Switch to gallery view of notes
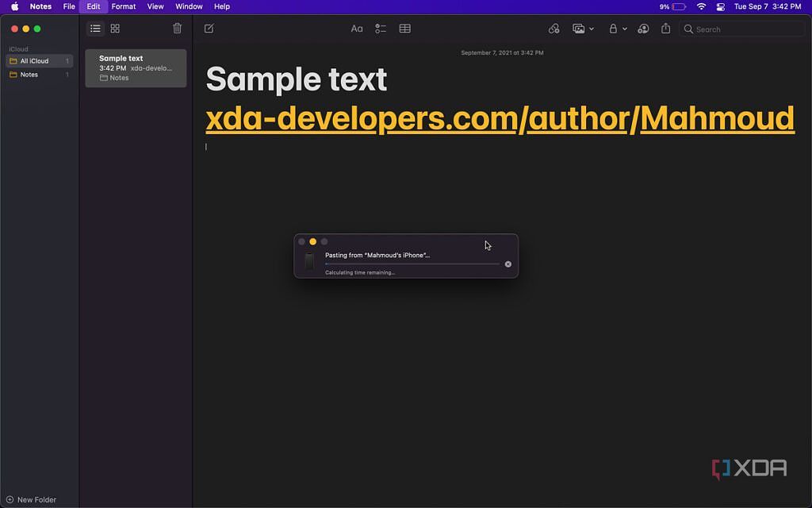 (x=115, y=29)
